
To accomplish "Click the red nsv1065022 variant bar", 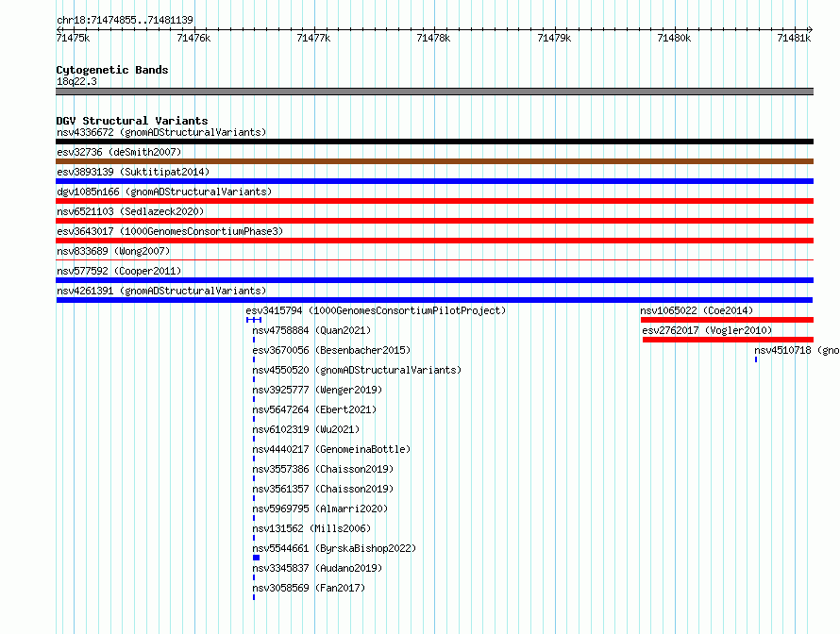I will pyautogui.click(x=727, y=320).
